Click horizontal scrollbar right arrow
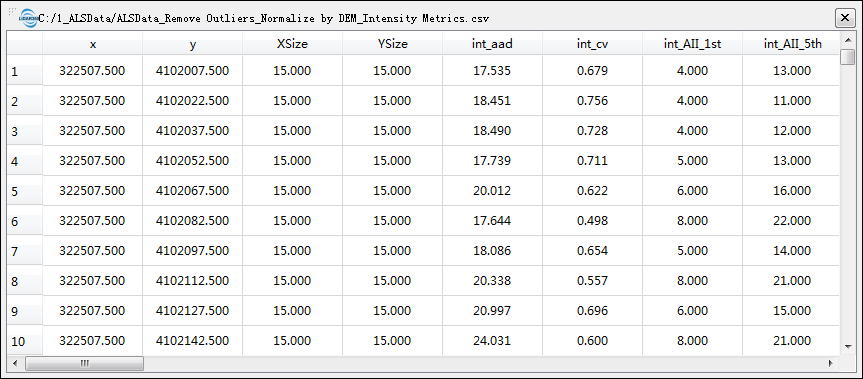 831,363
